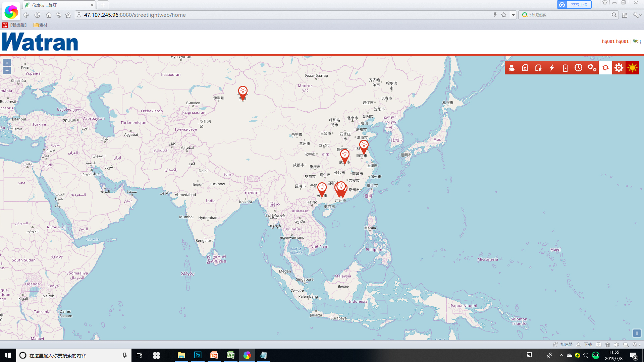Open the battery status icon
This screenshot has height=362, width=644.
[565, 68]
